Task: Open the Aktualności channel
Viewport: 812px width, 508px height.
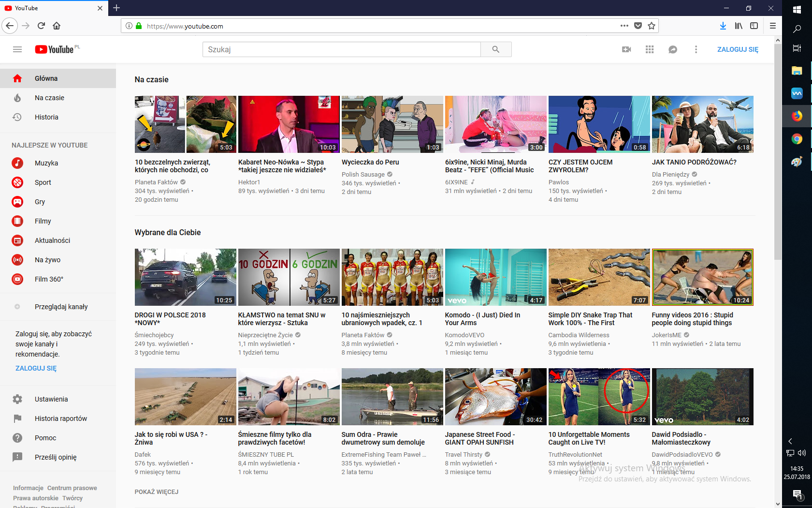Action: tap(58, 240)
